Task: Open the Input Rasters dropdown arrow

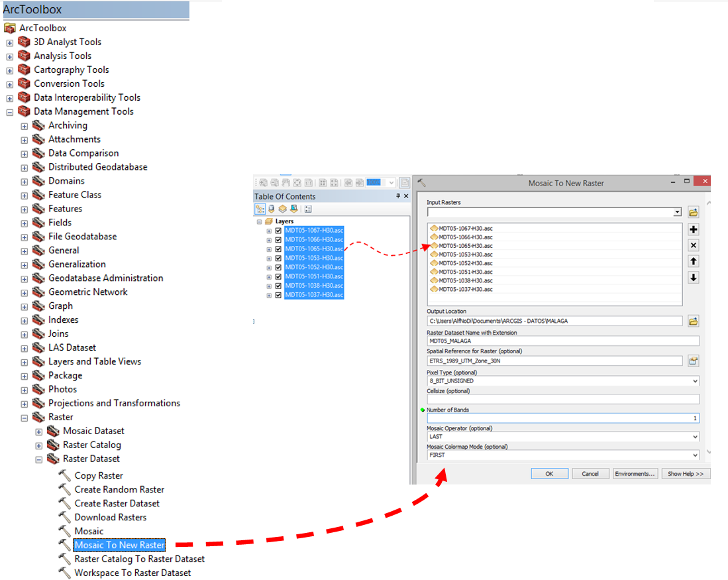Action: click(x=678, y=212)
